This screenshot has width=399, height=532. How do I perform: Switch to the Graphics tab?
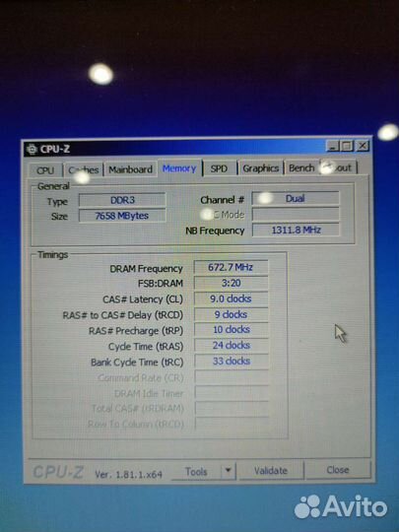(x=260, y=167)
